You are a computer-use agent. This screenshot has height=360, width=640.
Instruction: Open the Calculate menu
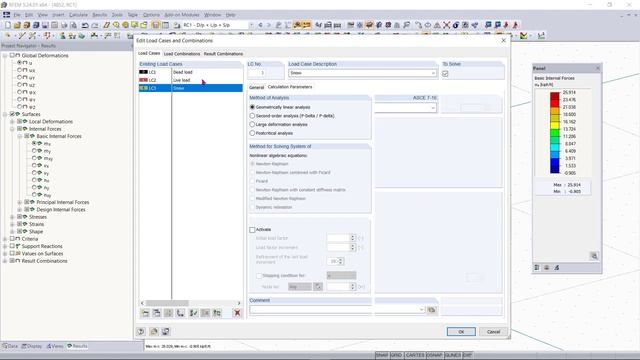78,15
